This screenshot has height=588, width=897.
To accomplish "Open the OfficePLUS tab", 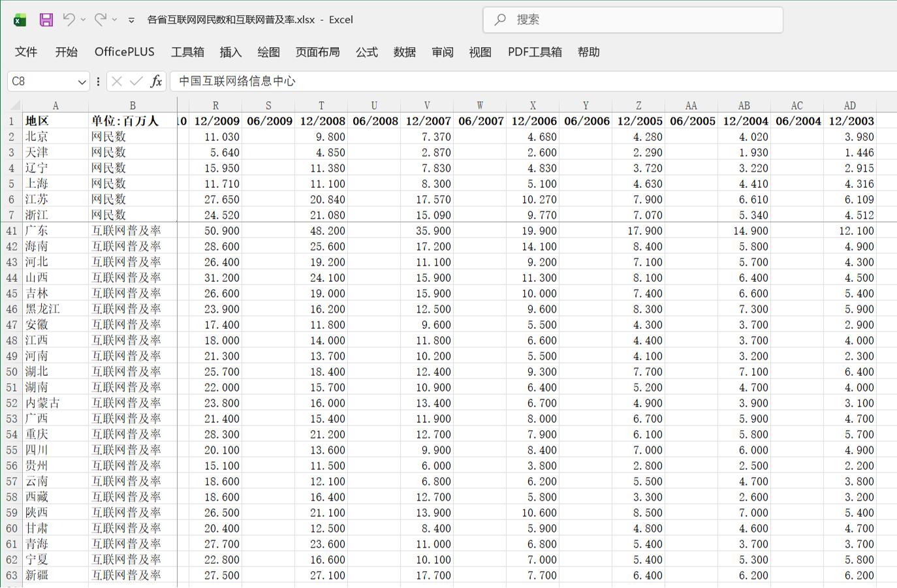I will click(125, 52).
